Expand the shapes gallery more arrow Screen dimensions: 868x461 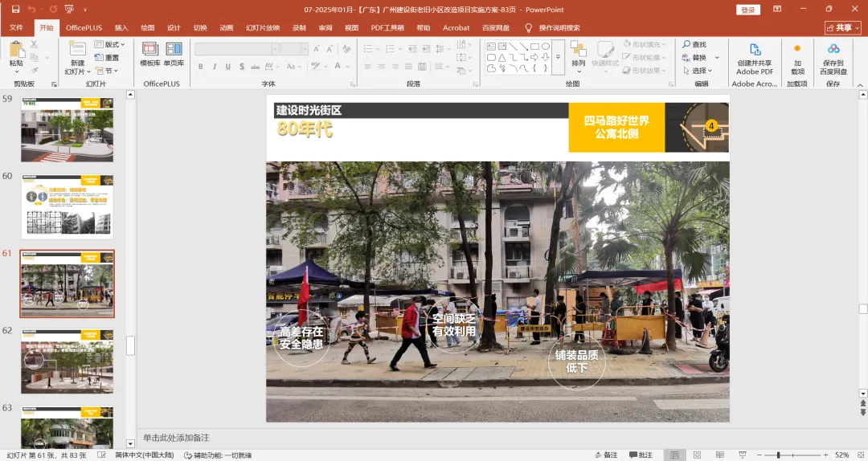click(x=558, y=57)
